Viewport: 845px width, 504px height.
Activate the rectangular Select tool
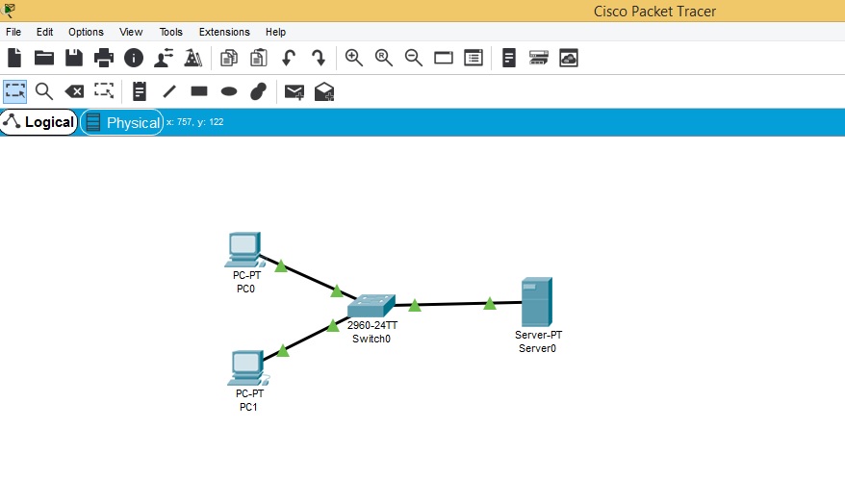(14, 91)
